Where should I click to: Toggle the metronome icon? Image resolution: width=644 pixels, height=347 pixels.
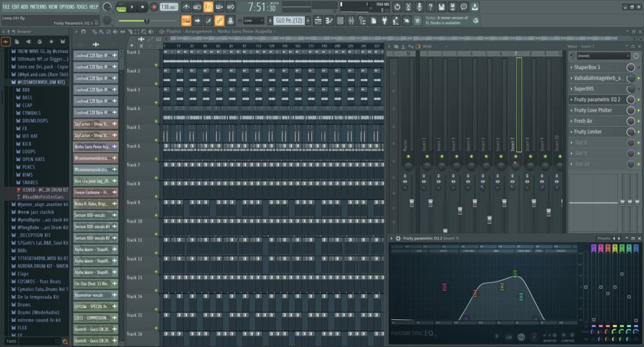(x=186, y=7)
